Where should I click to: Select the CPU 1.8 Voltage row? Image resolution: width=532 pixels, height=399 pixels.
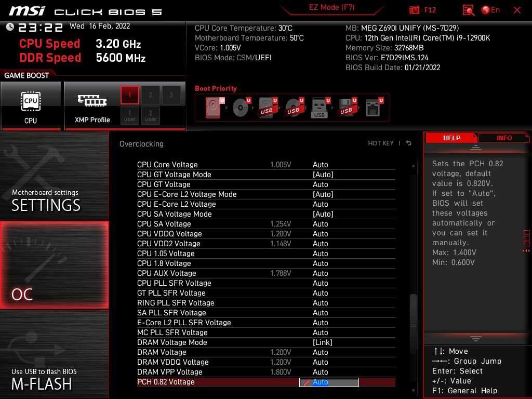[x=266, y=263]
